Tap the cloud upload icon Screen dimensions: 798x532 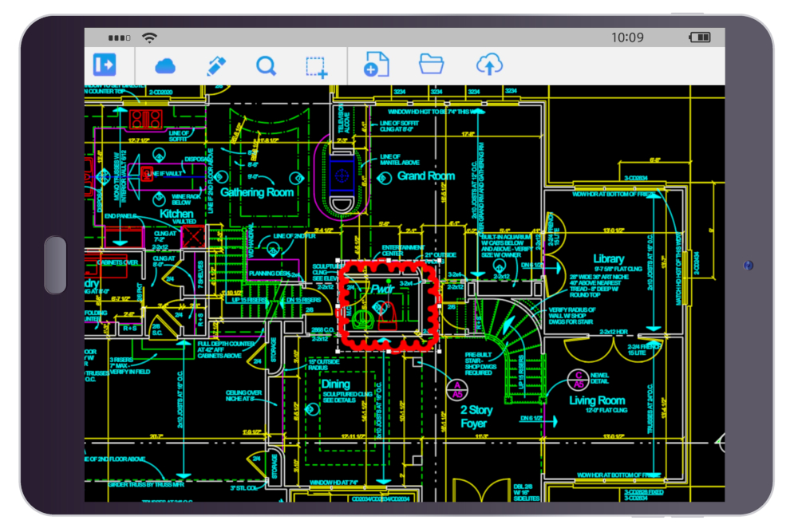coord(489,65)
